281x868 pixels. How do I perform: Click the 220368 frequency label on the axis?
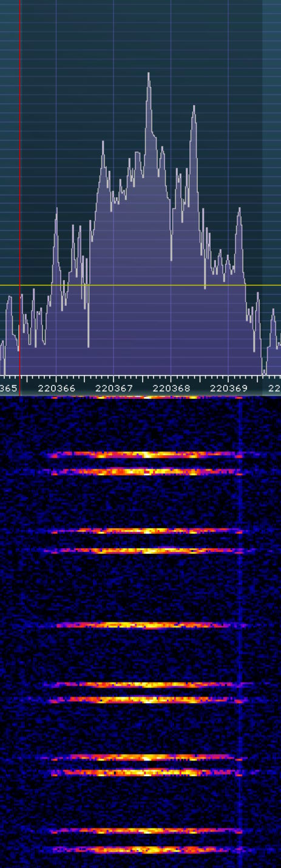(x=171, y=388)
